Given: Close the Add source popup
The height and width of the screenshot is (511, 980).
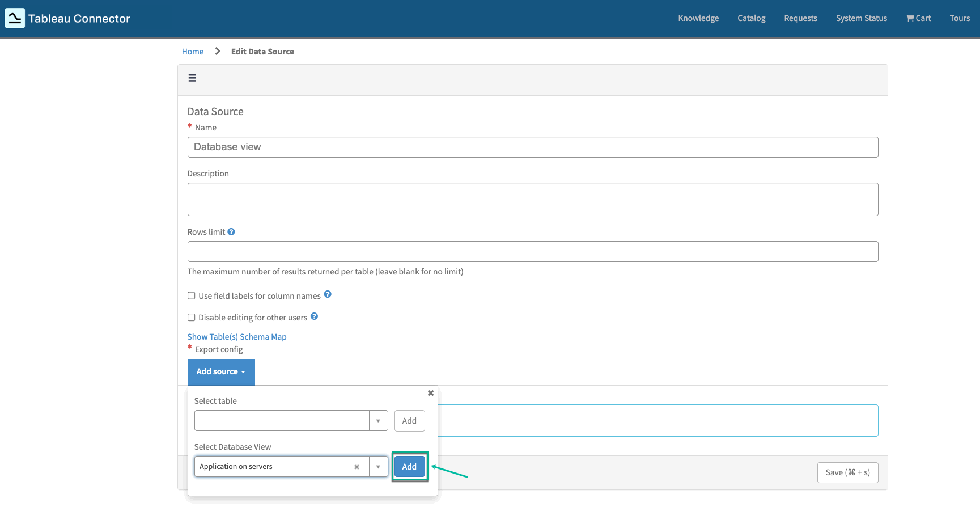Looking at the screenshot, I should (430, 392).
